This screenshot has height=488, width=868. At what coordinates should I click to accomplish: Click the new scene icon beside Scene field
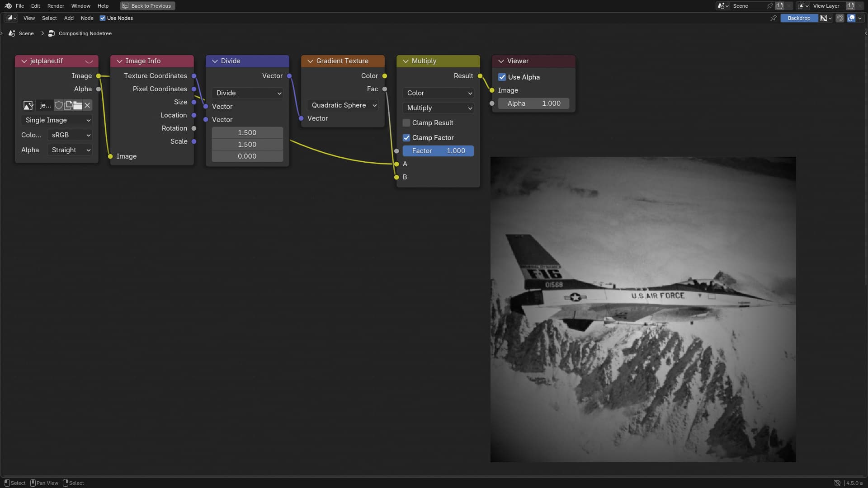coord(780,6)
